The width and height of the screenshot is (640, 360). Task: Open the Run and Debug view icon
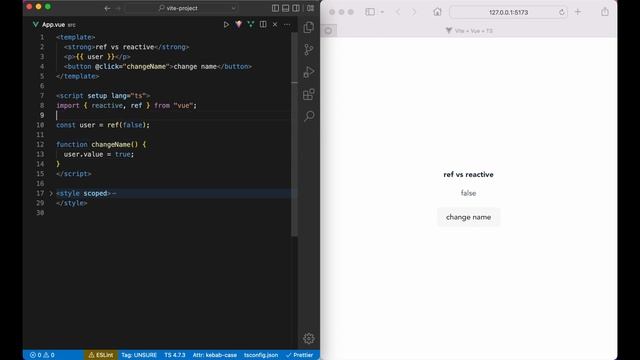(x=309, y=72)
